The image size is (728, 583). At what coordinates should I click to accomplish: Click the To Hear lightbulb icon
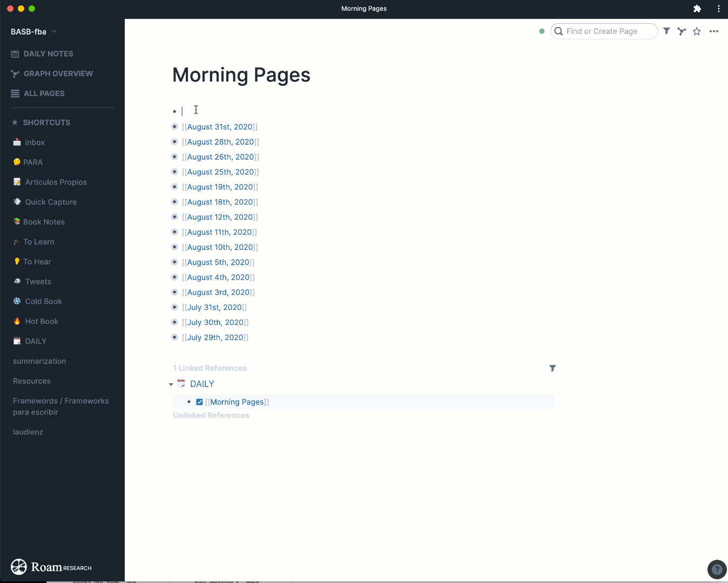click(17, 261)
